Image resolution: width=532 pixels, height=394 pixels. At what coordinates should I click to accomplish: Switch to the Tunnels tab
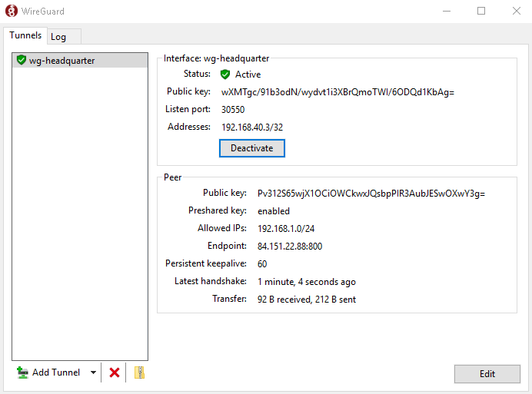[25, 35]
